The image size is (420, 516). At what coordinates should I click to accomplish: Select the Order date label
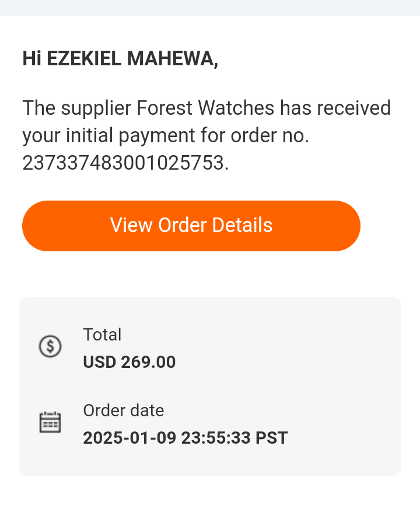click(x=124, y=410)
